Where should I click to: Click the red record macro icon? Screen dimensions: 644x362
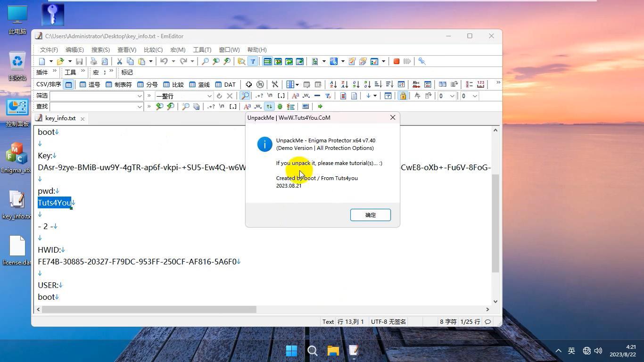396,61
